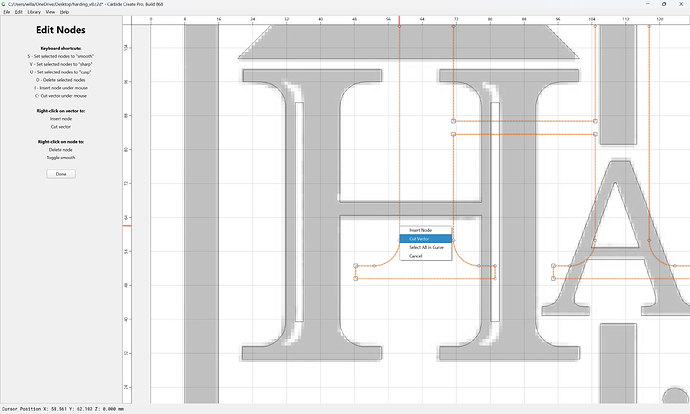Click the 'Delete selected nodes' shortcut text

61,80
